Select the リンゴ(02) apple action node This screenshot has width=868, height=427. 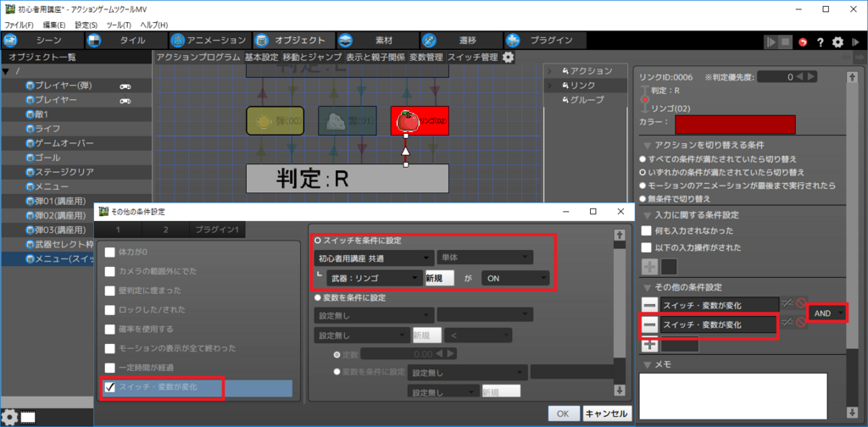419,120
